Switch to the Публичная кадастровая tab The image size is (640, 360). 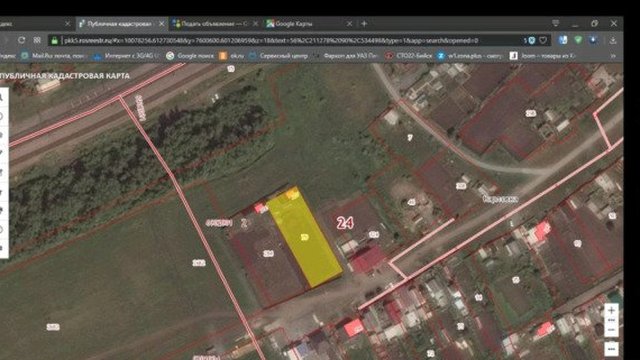point(121,24)
